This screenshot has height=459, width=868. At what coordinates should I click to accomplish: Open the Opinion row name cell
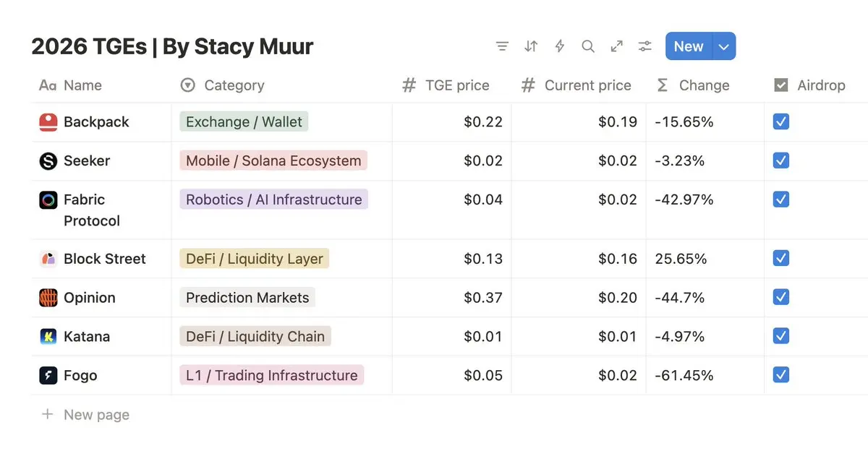pyautogui.click(x=90, y=298)
